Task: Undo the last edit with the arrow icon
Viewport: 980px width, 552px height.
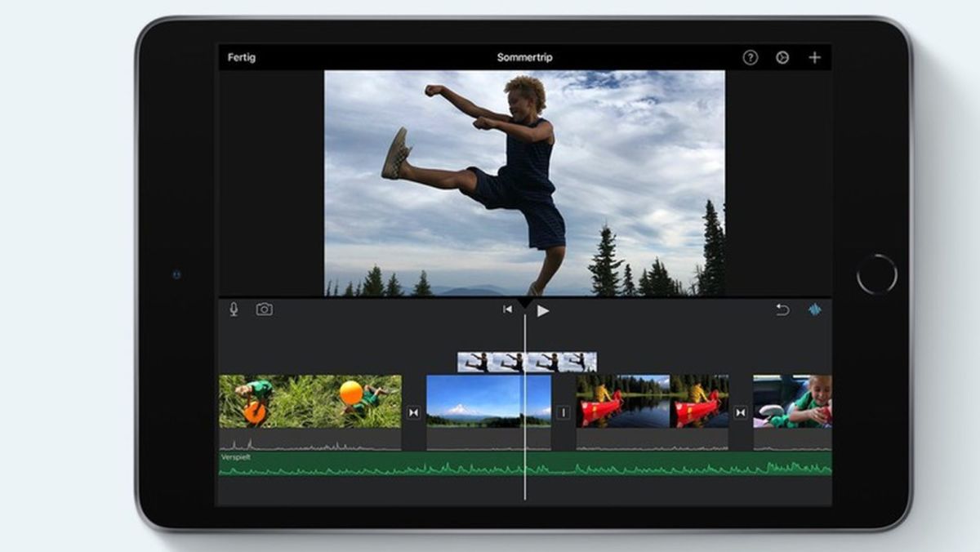Action: [x=782, y=309]
